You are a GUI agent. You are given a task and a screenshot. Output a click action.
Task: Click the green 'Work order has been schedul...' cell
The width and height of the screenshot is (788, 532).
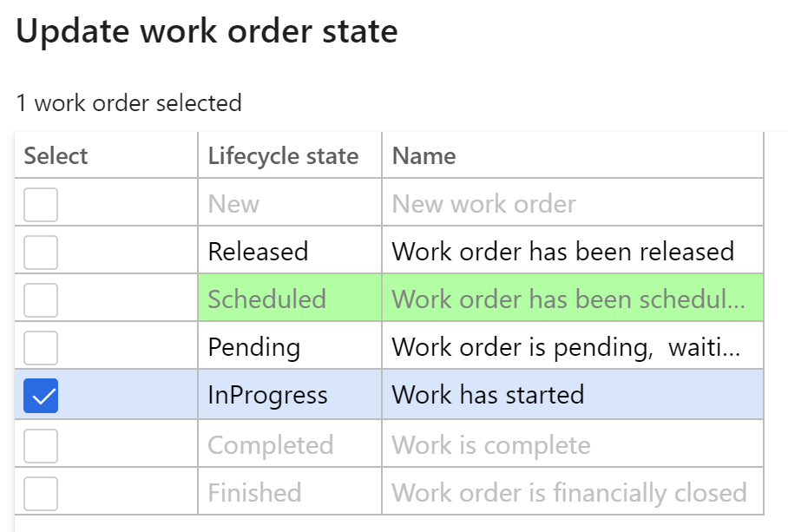573,299
